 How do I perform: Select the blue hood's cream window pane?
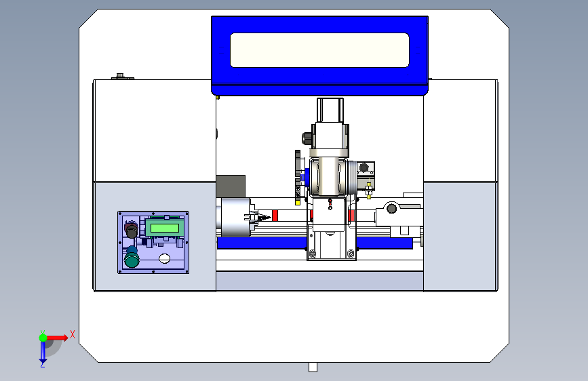coord(319,50)
